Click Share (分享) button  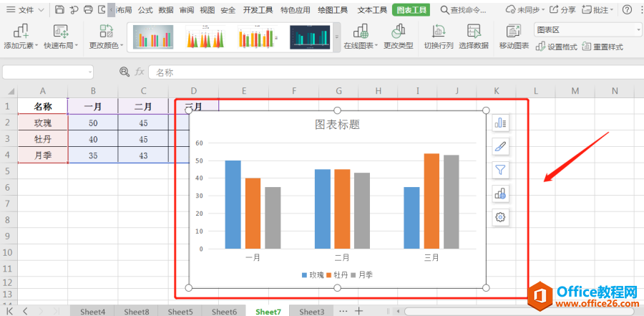coord(562,10)
